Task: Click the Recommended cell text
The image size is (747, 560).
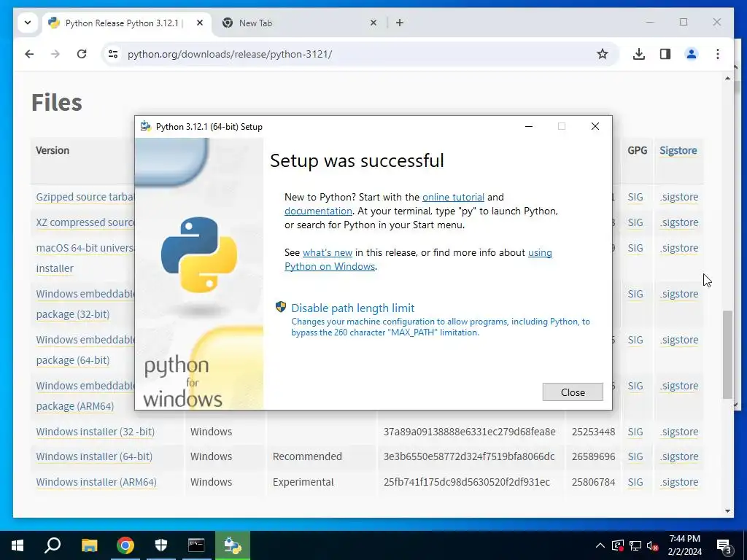Action: click(307, 456)
